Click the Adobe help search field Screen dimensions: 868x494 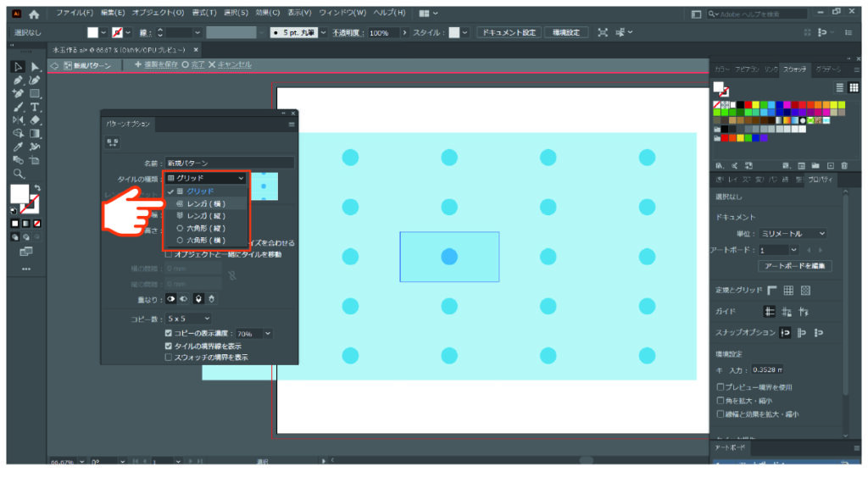point(757,14)
